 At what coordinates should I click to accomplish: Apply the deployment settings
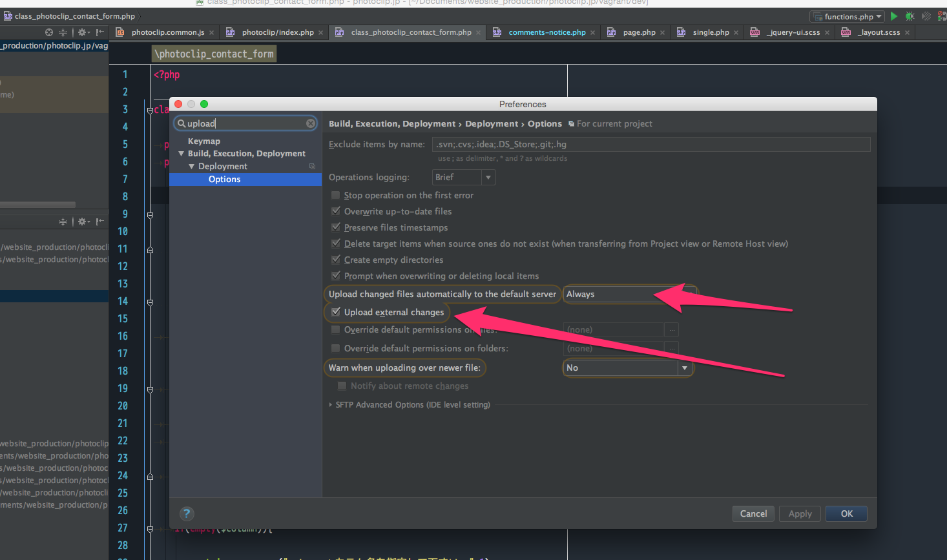click(800, 513)
